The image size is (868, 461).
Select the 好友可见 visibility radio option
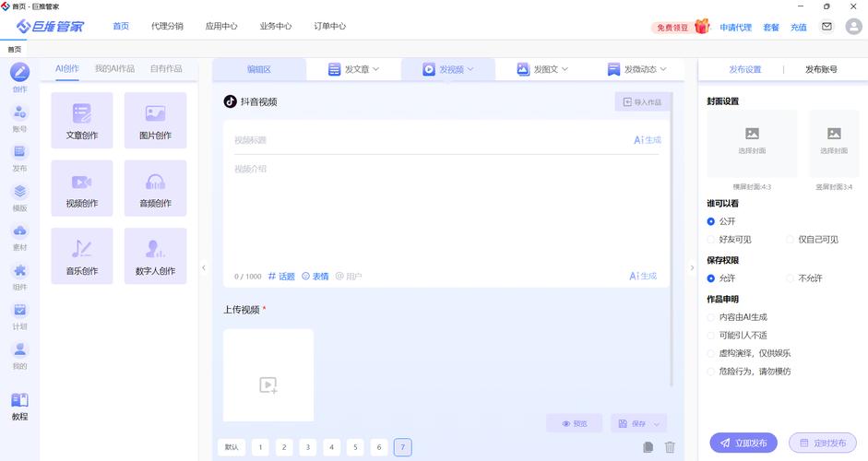[x=711, y=240]
